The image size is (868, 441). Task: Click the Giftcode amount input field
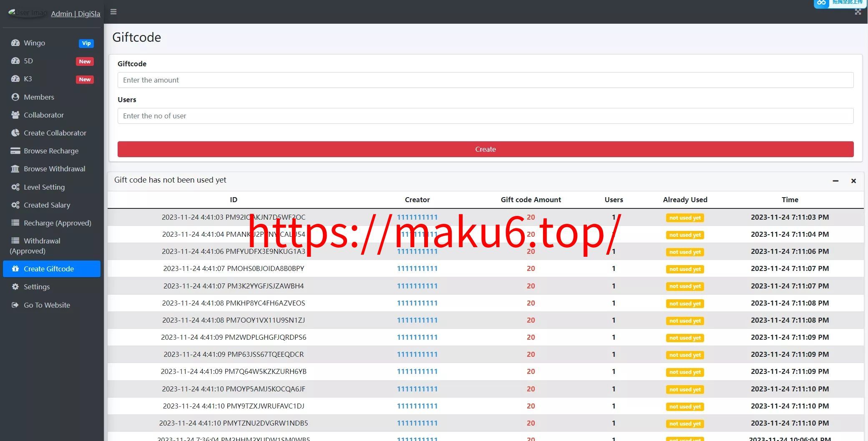pyautogui.click(x=486, y=80)
